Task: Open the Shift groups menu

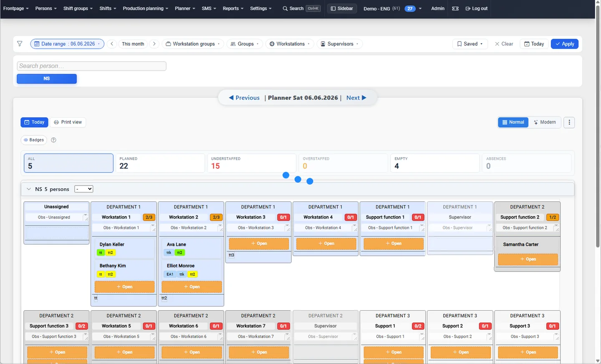Action: point(78,8)
